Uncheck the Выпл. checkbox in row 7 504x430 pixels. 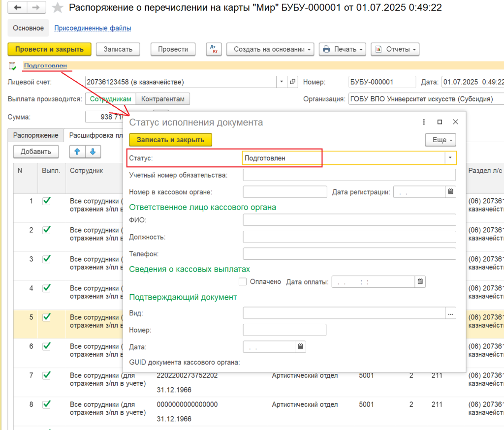coord(47,375)
